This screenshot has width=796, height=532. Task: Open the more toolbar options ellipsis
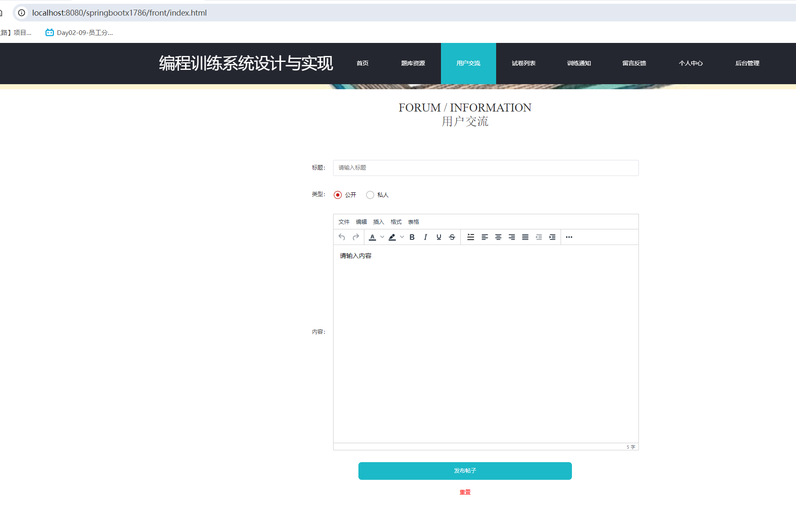click(569, 237)
